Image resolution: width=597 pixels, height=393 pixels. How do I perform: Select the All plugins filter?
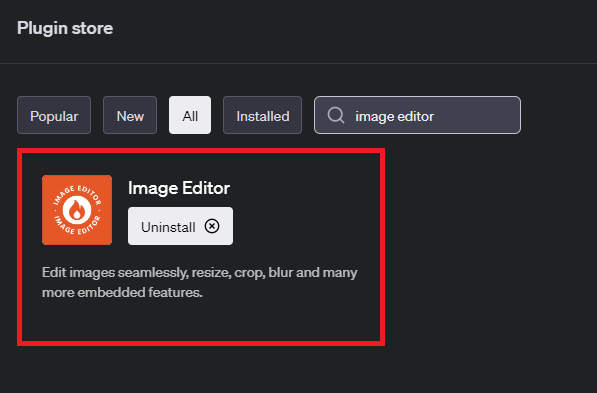[x=190, y=115]
